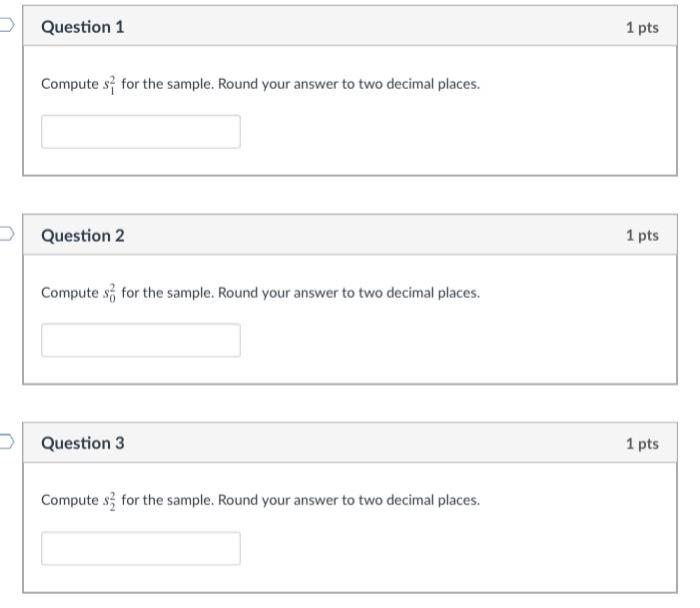The height and width of the screenshot is (608, 700).
Task: Click the Question 1 answer input box
Action: pos(140,132)
